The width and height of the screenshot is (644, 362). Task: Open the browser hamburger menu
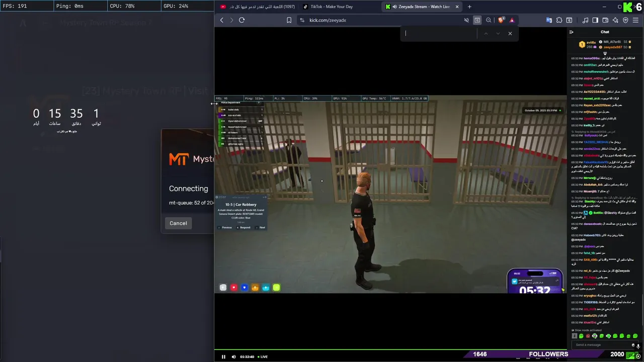click(636, 20)
